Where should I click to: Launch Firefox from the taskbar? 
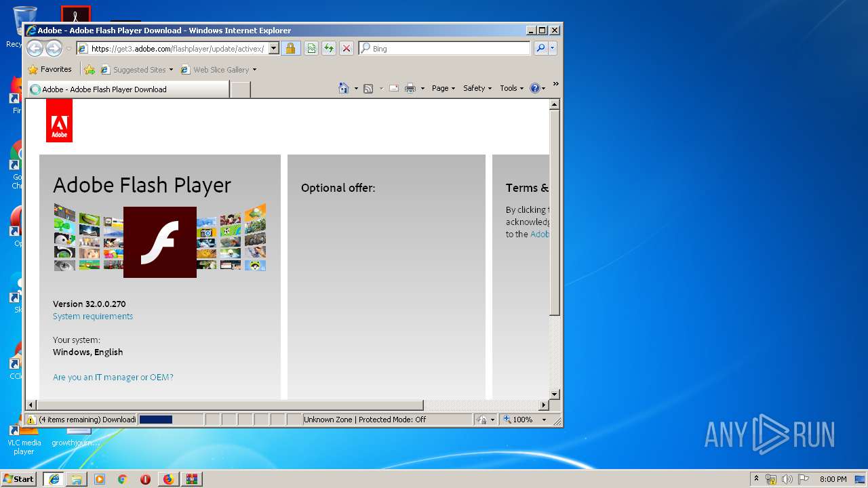tap(168, 479)
